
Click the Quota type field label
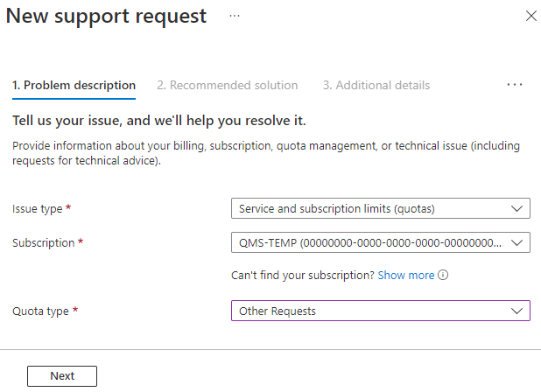(39, 311)
